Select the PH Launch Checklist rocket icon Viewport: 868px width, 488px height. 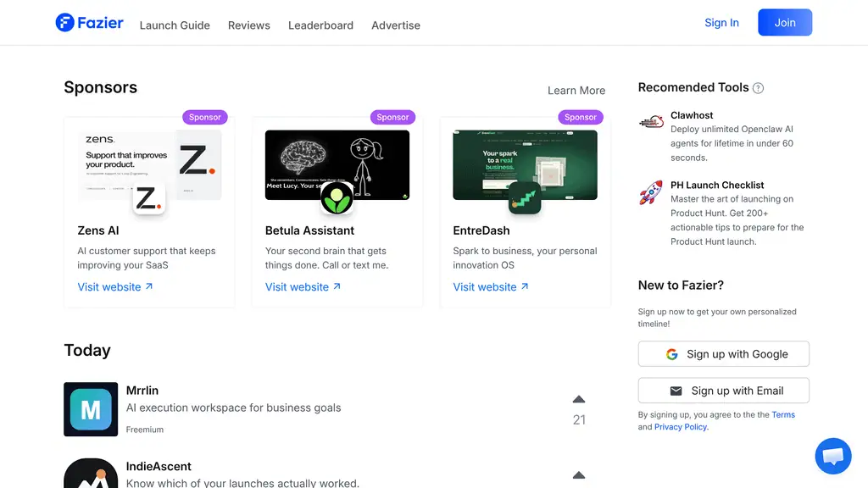tap(652, 192)
